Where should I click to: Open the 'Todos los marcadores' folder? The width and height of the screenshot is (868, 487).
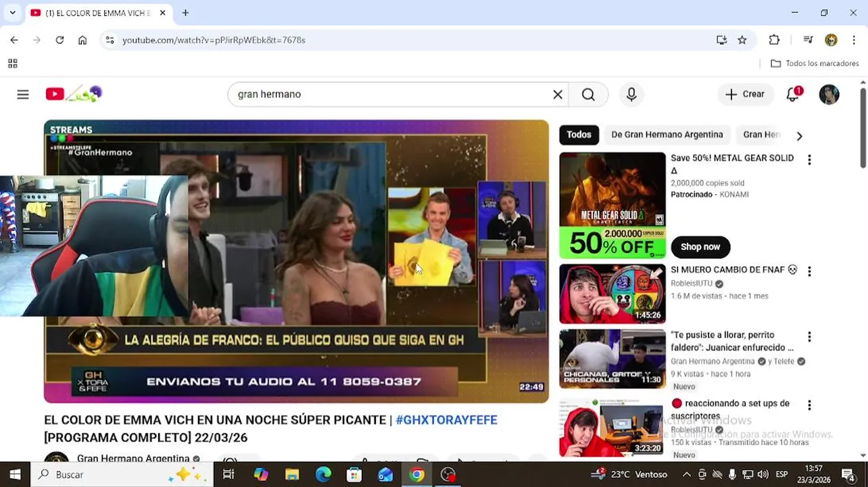point(815,64)
